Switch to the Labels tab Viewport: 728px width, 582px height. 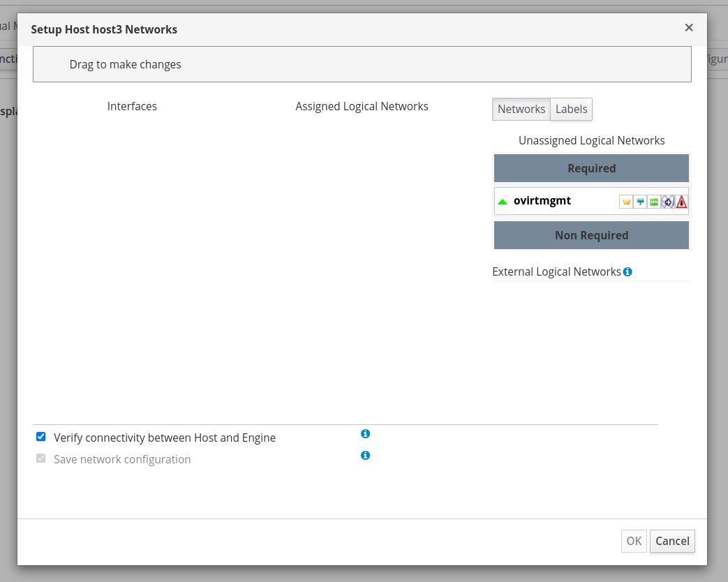click(x=571, y=109)
